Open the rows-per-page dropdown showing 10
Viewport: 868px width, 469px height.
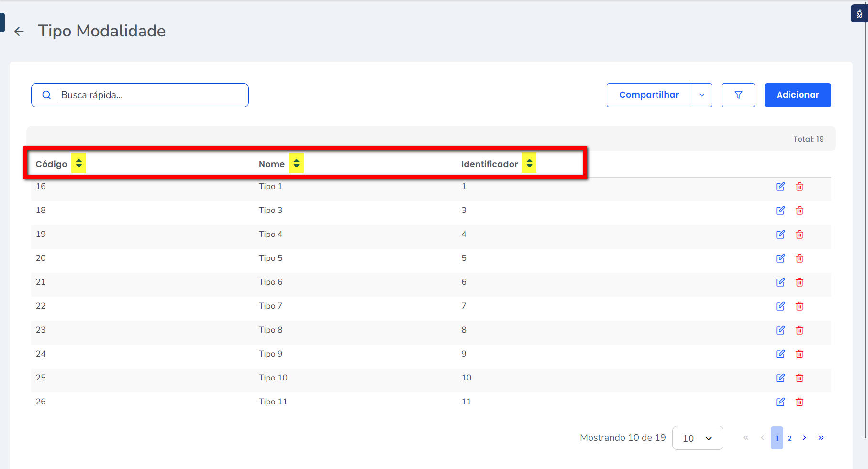click(x=697, y=438)
